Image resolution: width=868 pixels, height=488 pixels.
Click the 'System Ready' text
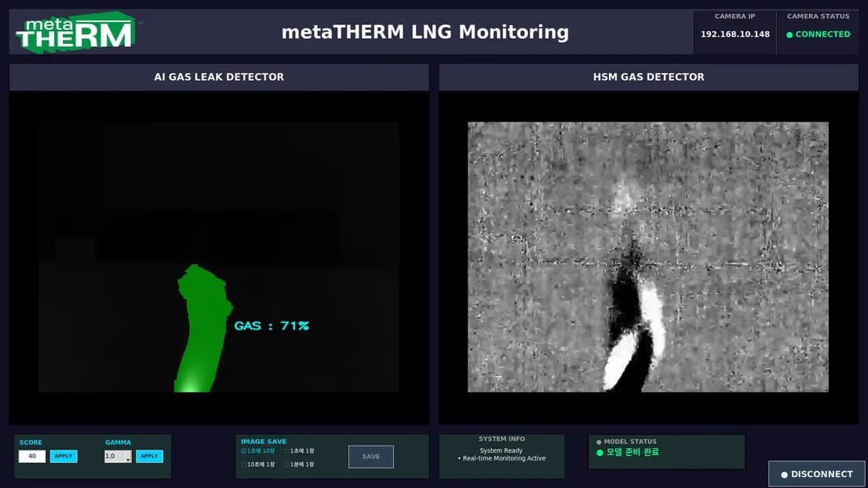click(x=501, y=451)
